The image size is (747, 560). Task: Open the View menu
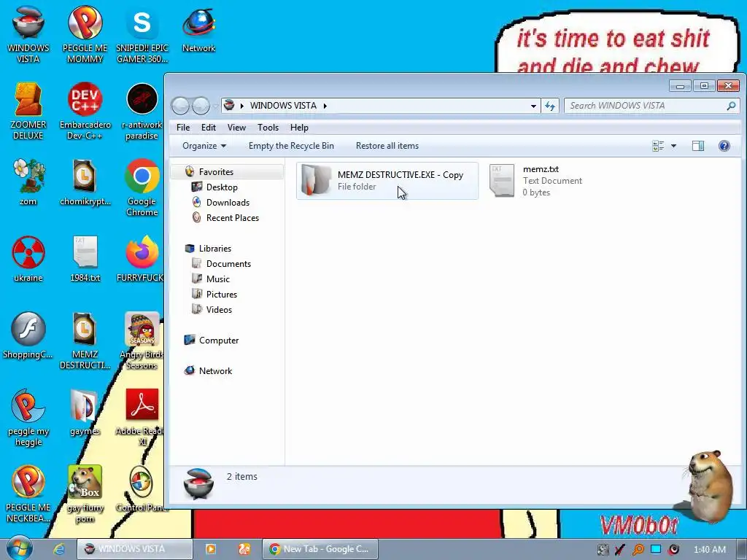pyautogui.click(x=236, y=127)
